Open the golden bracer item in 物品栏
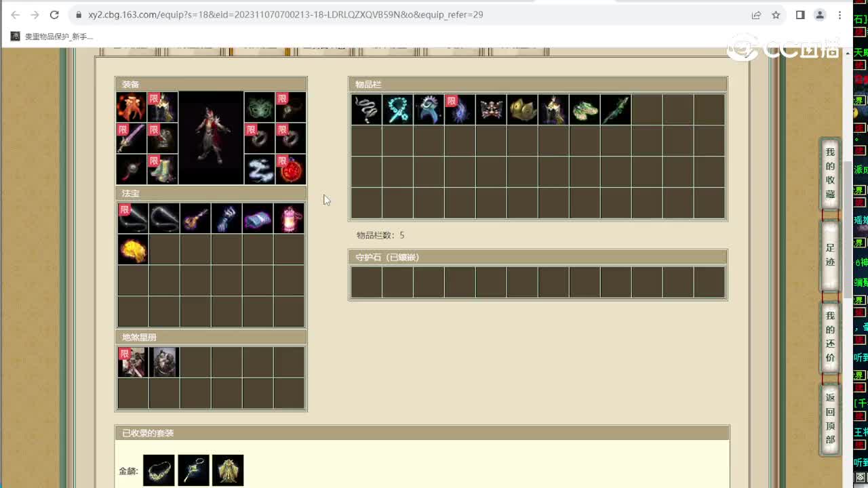 [522, 110]
